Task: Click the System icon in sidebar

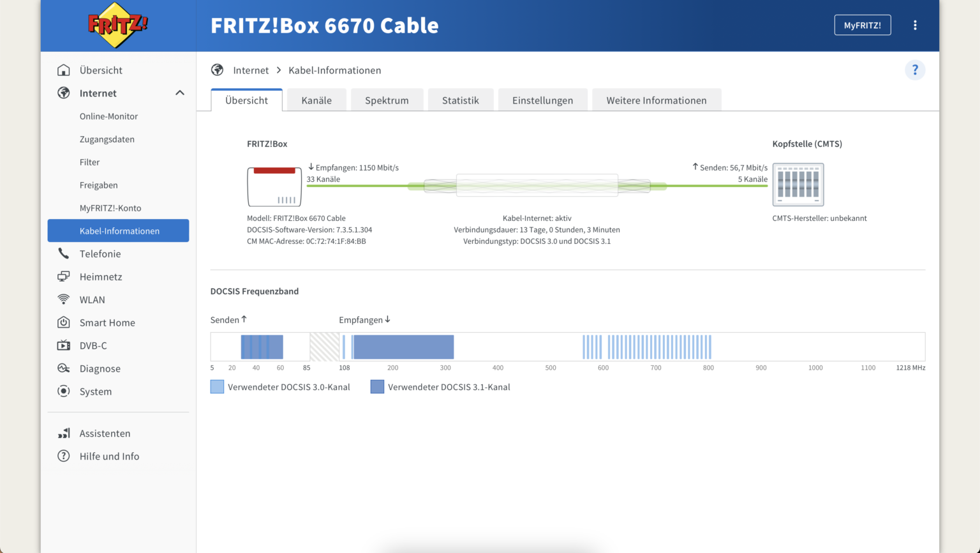Action: point(64,391)
